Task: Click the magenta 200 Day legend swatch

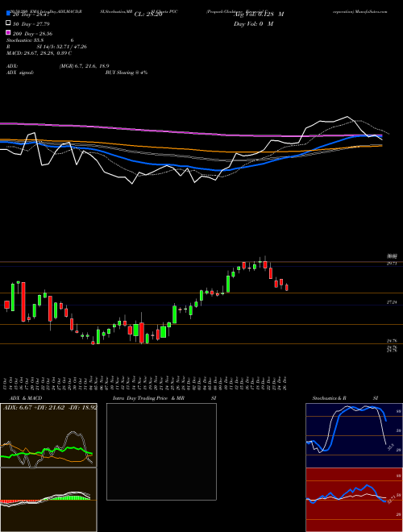Action: pyautogui.click(x=8, y=32)
